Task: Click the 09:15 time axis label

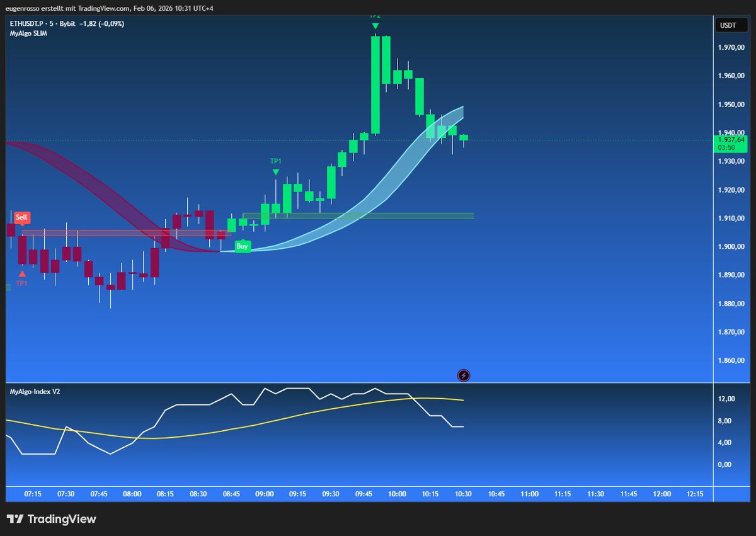Action: click(x=297, y=494)
